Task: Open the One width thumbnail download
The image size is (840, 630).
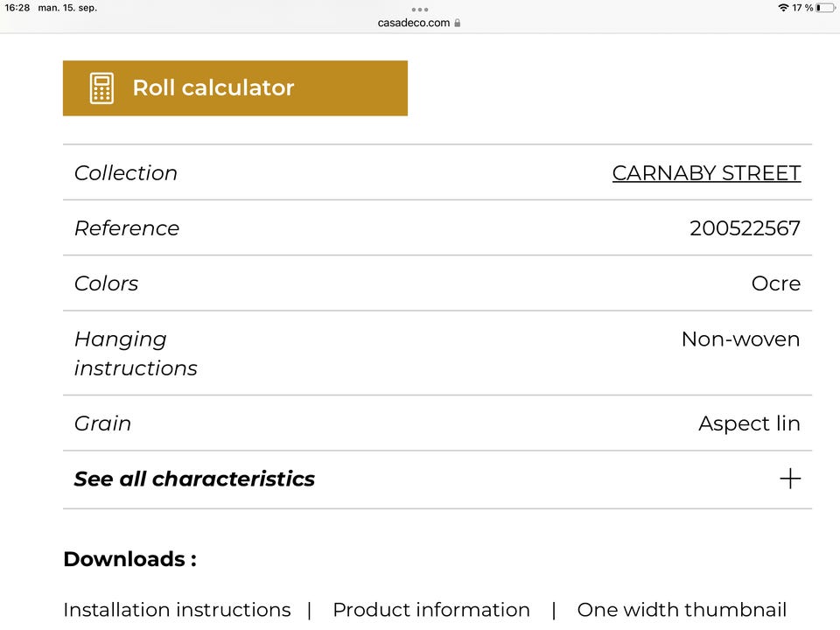Action: click(682, 610)
